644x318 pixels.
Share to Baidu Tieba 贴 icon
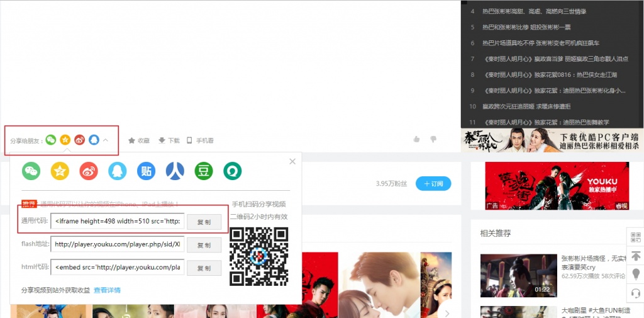[x=146, y=171]
